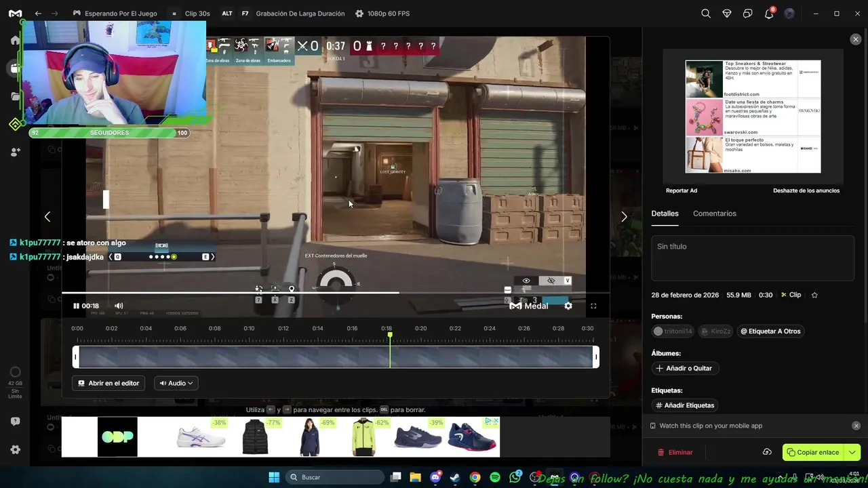Open Discord from the taskbar
Viewport: 868px width, 488px height.
pyautogui.click(x=435, y=477)
